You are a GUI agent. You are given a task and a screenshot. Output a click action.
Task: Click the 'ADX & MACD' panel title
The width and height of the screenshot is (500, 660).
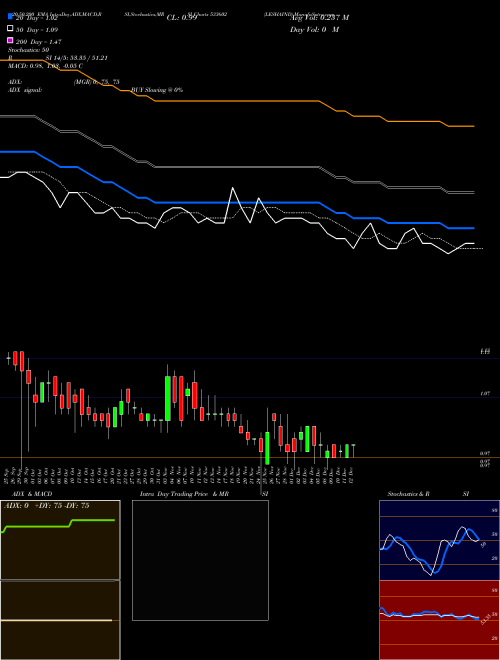pos(32,494)
